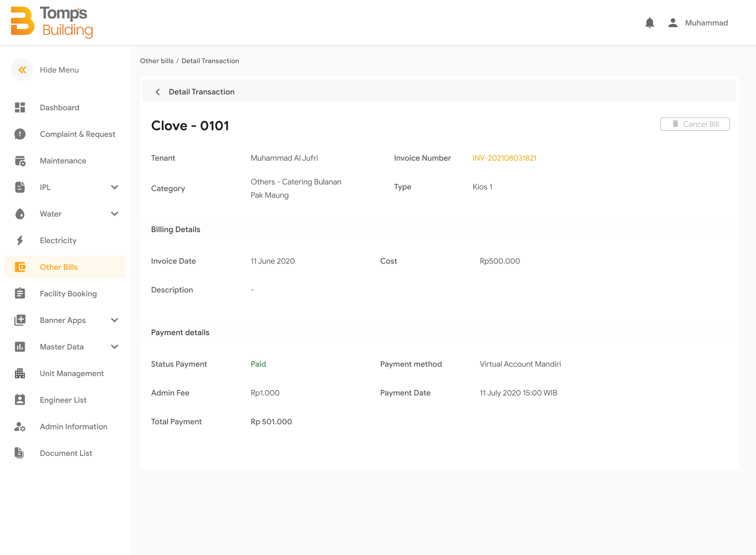Select the Document List sidebar icon
This screenshot has height=555, width=756.
coord(20,453)
